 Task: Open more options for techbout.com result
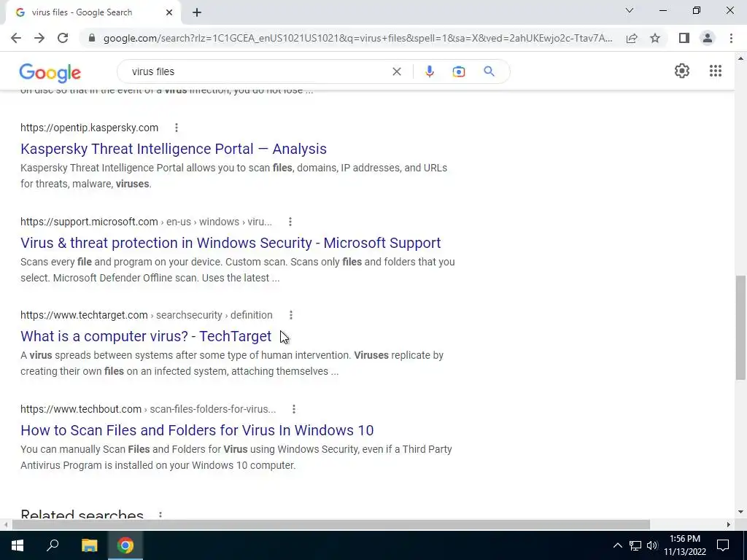coord(293,409)
